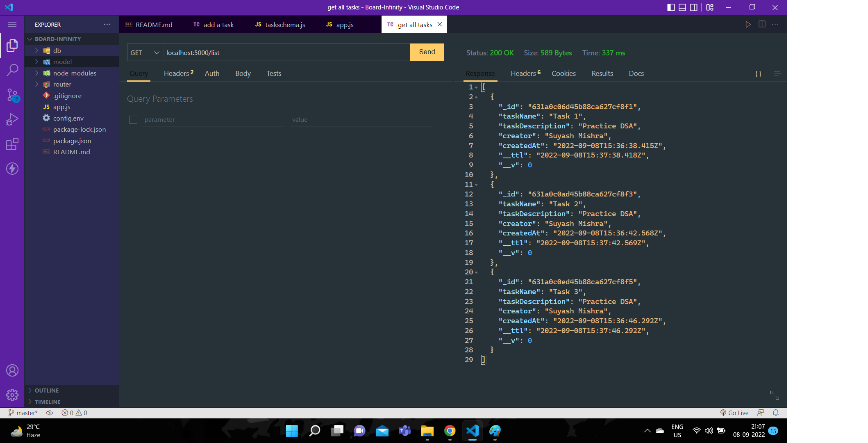Click the curly braces format response icon
This screenshot has width=868, height=443.
(758, 74)
